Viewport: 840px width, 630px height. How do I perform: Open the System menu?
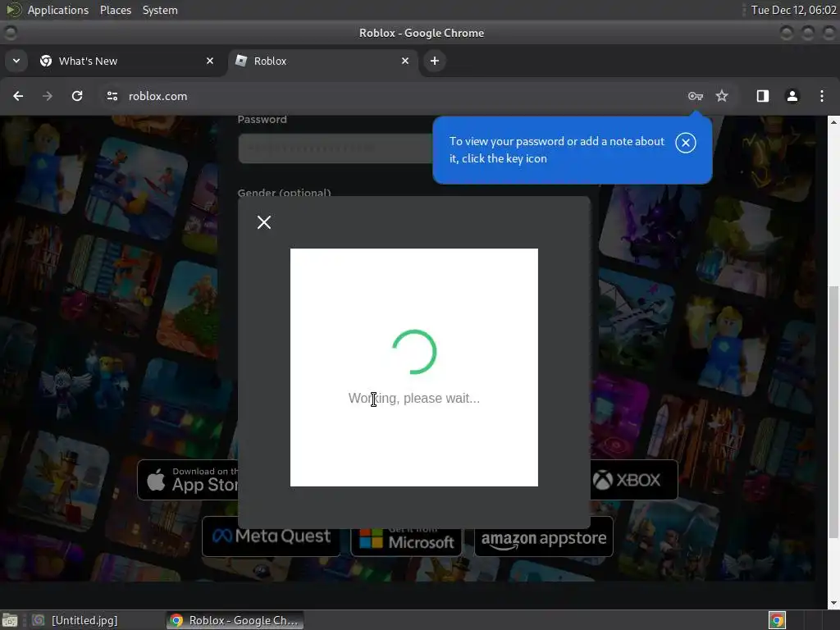tap(160, 10)
